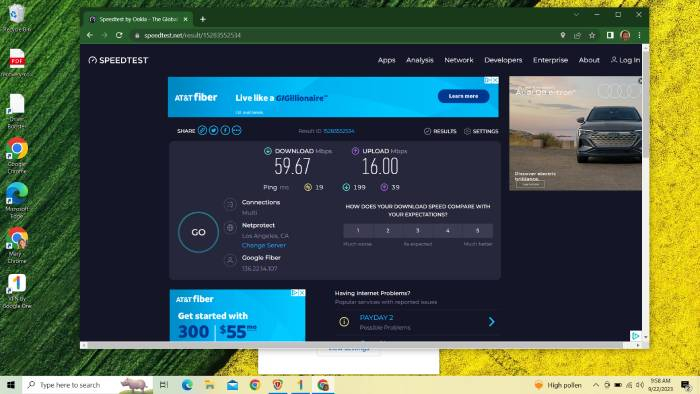This screenshot has height=394, width=700.
Task: Open Mail app in taskbar
Action: [232, 385]
